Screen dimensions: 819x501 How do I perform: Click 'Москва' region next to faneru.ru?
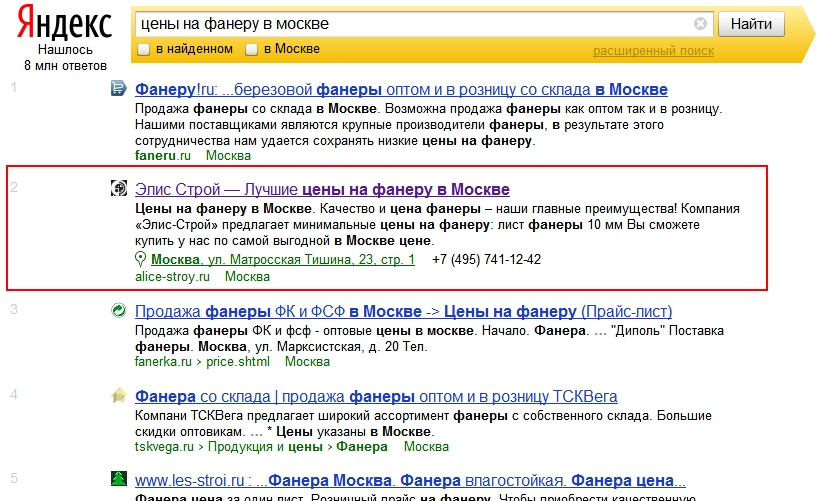(x=228, y=156)
